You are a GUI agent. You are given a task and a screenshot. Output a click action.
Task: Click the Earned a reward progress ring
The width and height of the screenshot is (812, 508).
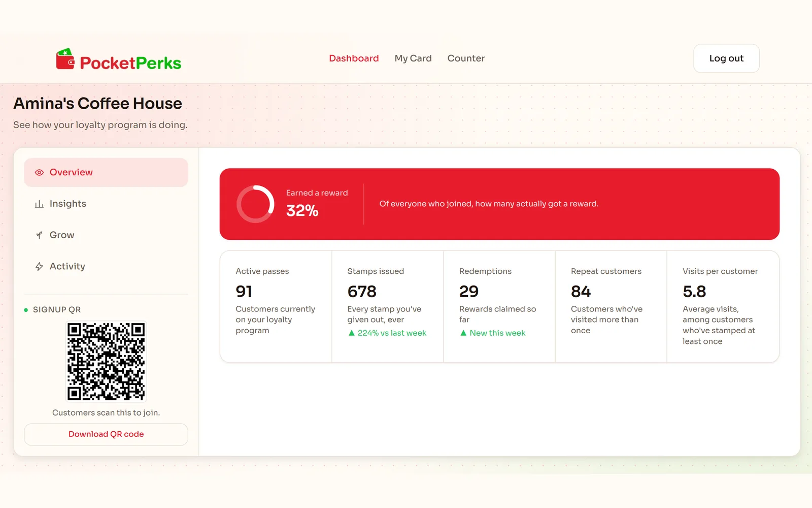255,204
